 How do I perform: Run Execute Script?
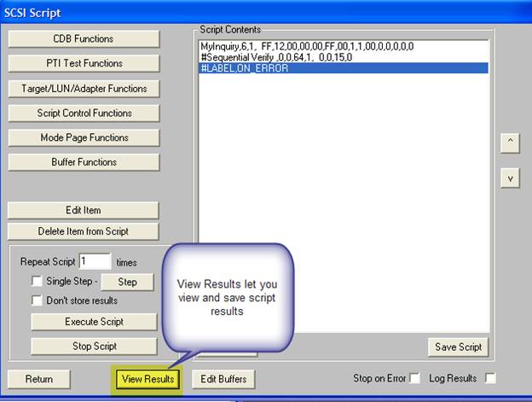94,322
